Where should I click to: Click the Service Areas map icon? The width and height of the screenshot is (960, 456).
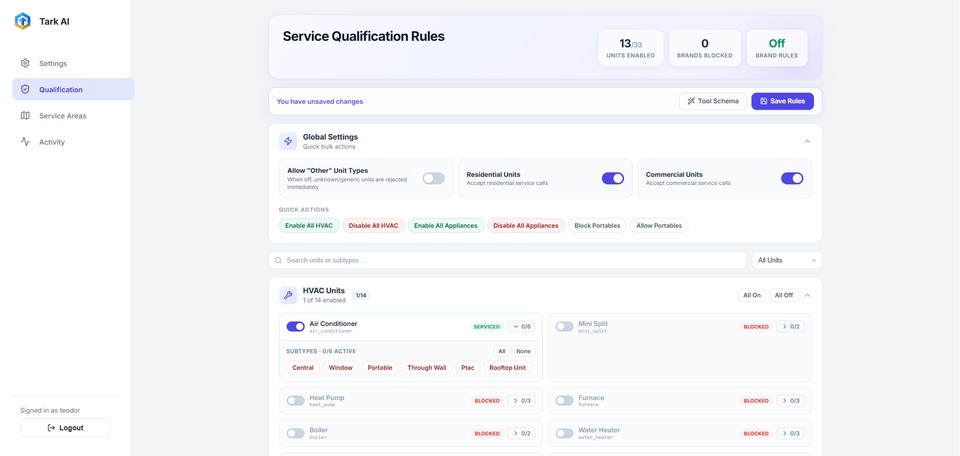(25, 116)
